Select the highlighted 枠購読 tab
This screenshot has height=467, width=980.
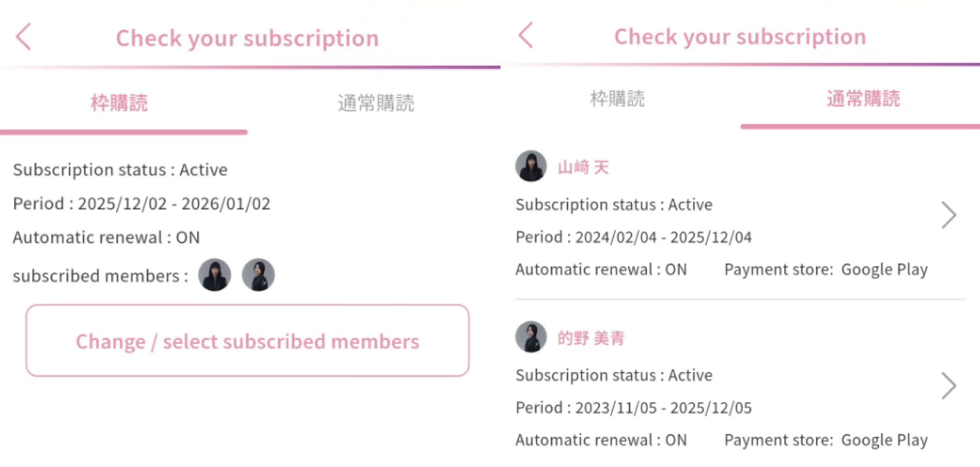coord(119,103)
